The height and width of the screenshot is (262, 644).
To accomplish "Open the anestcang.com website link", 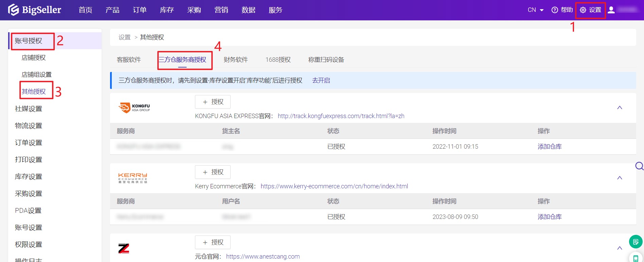I will (263, 257).
